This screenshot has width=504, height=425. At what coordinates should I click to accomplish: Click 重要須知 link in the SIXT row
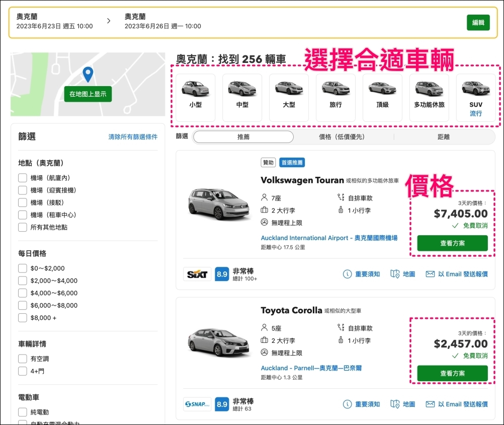(x=367, y=274)
